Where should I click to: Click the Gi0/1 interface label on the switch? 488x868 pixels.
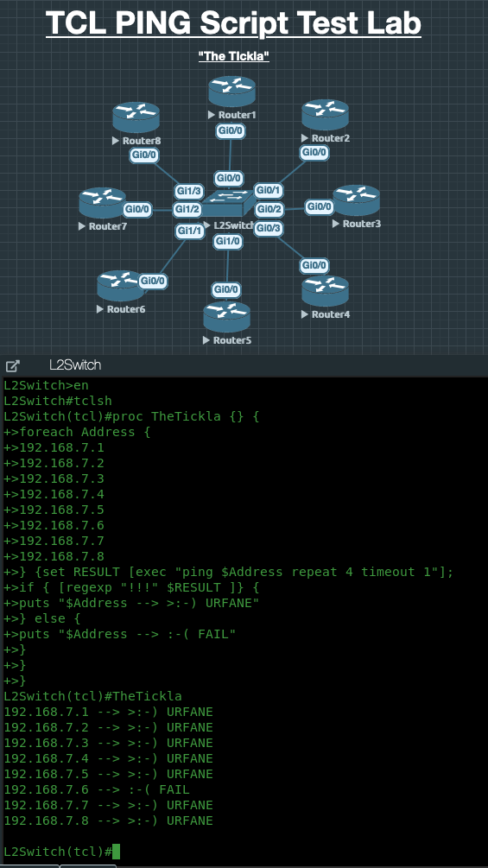(x=269, y=190)
